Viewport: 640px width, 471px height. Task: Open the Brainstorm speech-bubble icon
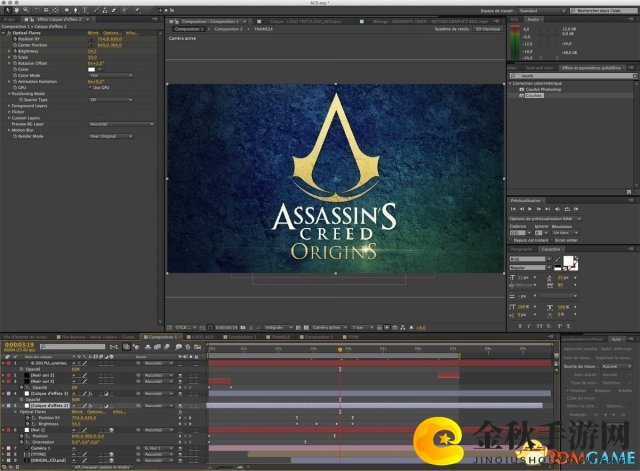point(178,347)
